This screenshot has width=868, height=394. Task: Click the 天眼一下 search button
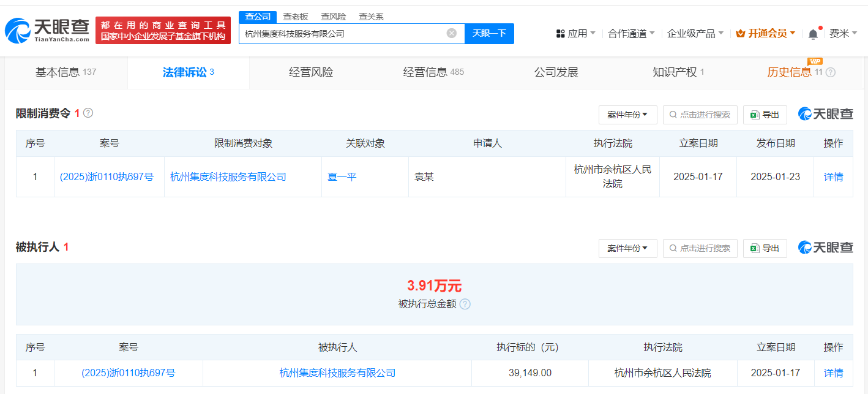pyautogui.click(x=489, y=33)
